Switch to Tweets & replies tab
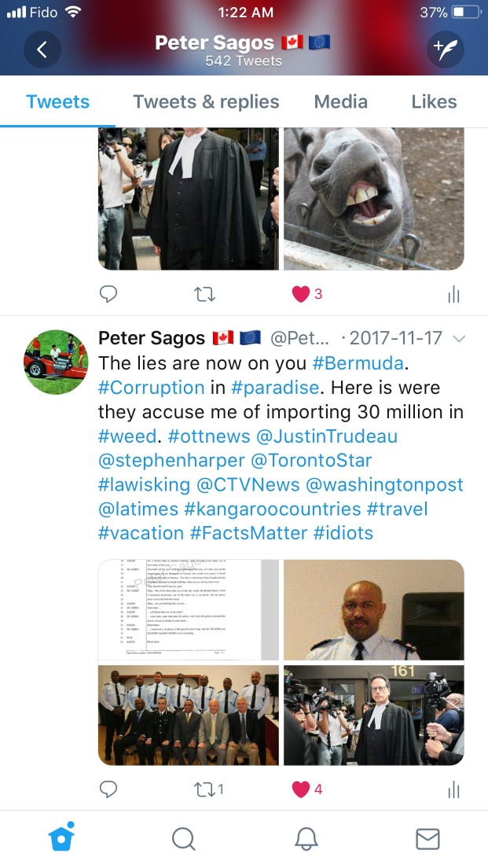The image size is (488, 868). (206, 102)
